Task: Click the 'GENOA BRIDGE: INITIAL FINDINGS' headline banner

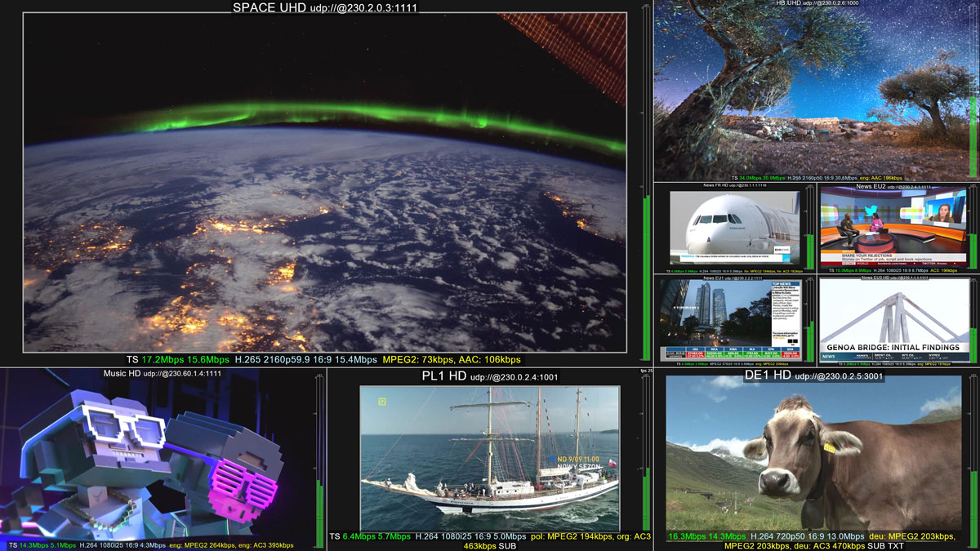Action: [x=893, y=346]
